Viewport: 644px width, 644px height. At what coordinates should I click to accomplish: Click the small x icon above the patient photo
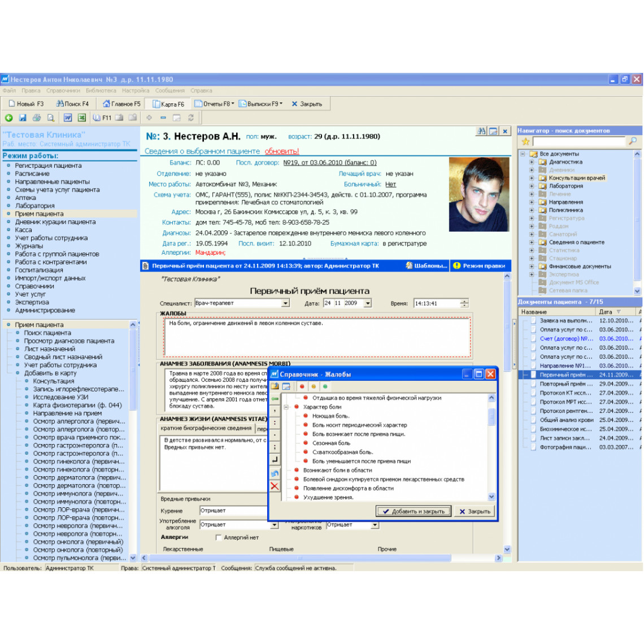(x=505, y=131)
